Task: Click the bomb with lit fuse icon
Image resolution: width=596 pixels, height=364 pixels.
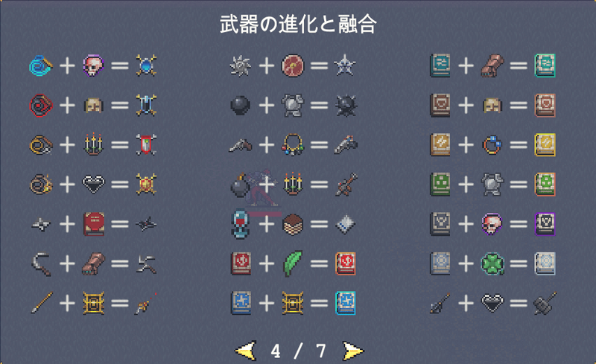Action: pos(240,185)
